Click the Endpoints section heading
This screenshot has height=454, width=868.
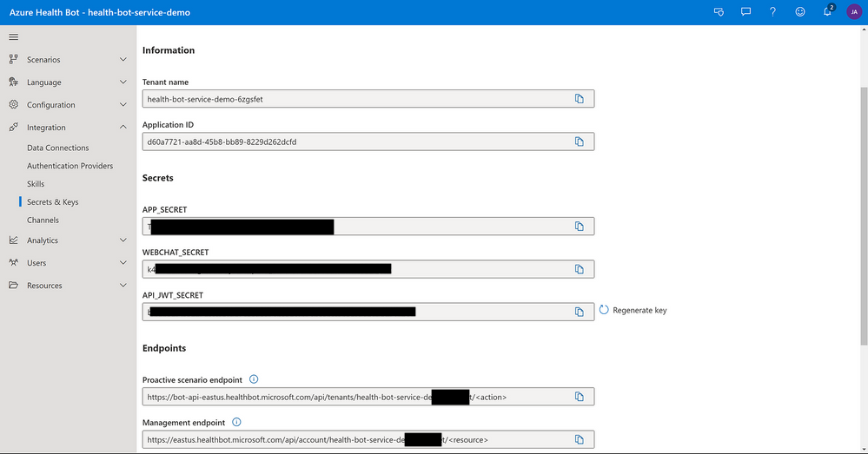[164, 348]
